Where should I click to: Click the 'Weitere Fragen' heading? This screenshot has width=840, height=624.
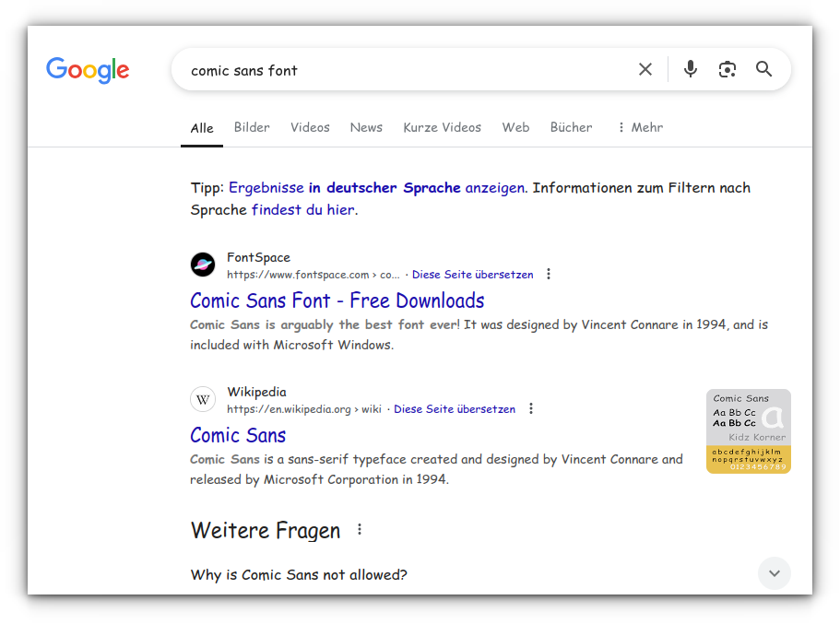coord(266,531)
